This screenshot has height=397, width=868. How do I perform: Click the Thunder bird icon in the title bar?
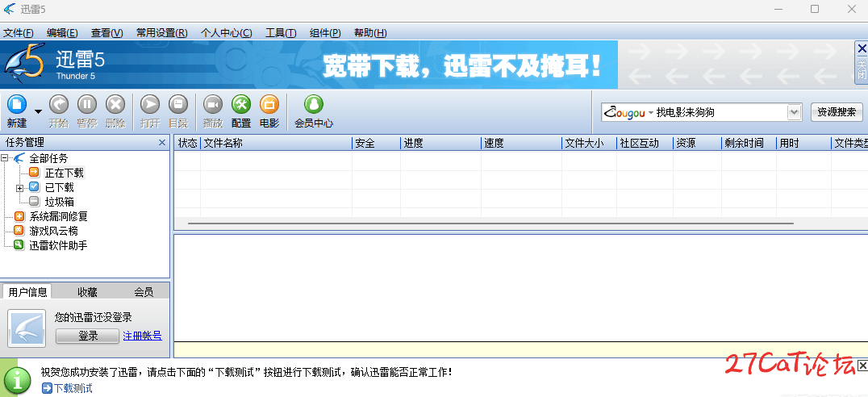point(10,9)
